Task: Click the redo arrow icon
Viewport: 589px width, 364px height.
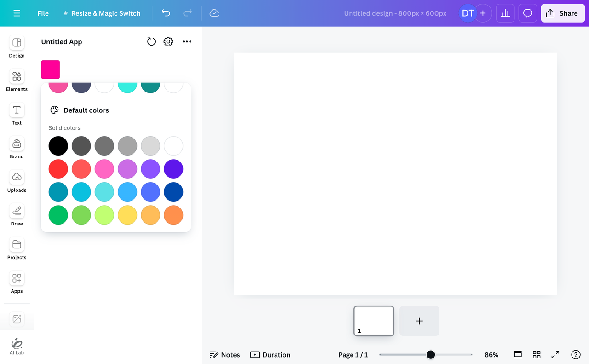Action: tap(187, 13)
